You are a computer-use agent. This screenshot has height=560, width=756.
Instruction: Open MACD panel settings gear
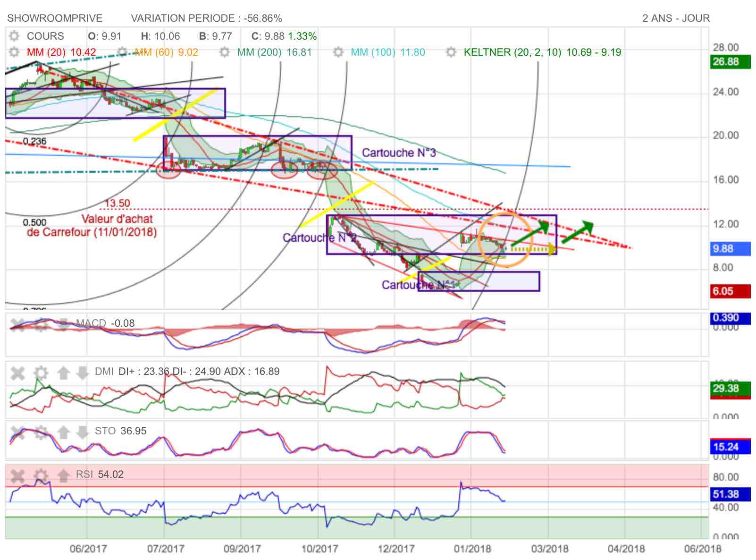point(42,324)
